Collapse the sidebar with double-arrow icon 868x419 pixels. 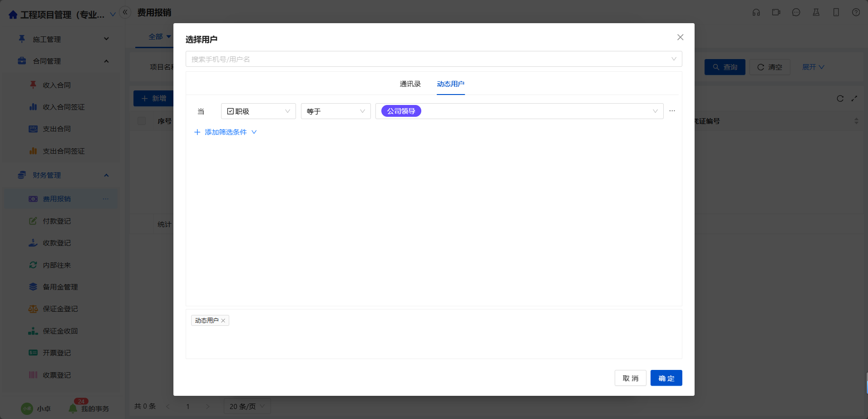(x=125, y=12)
